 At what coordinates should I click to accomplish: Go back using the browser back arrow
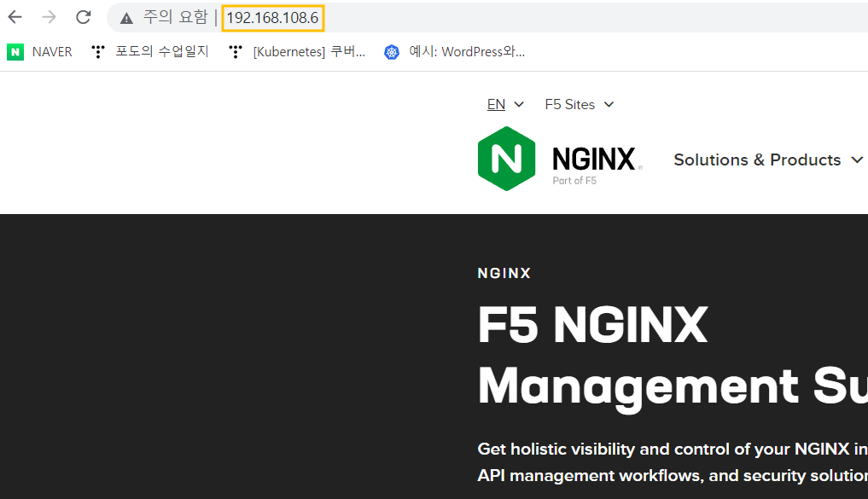[15, 17]
